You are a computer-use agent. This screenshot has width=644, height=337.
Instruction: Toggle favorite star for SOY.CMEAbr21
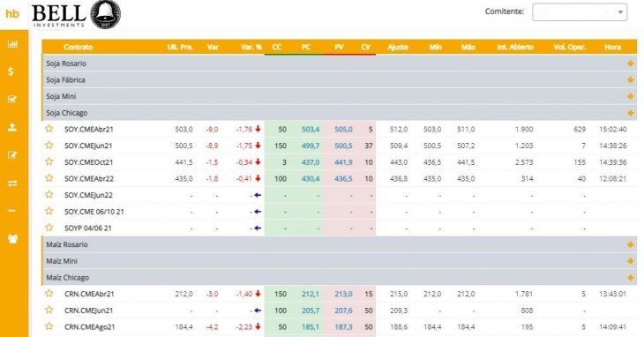point(49,129)
